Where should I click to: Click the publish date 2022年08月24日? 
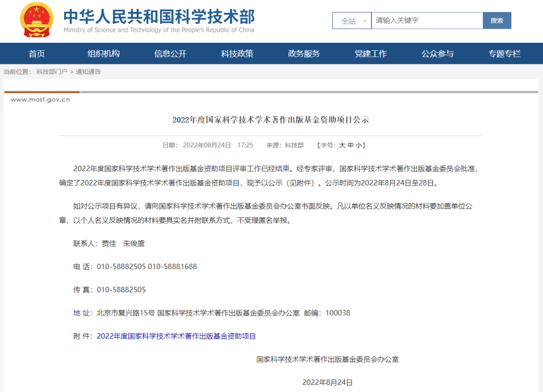207,145
